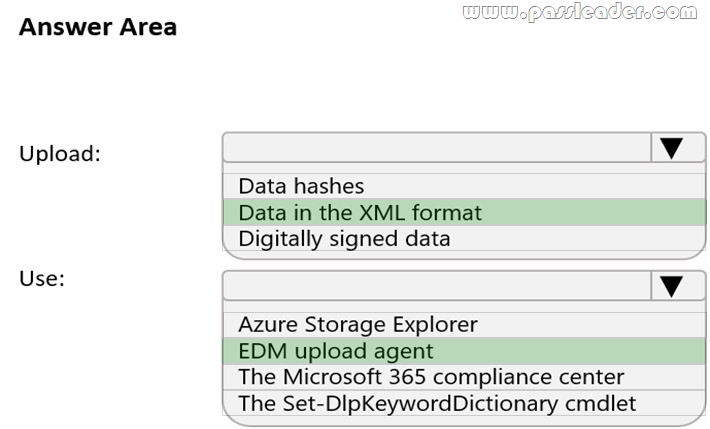The image size is (710, 429).
Task: Select The Microsoft 365 compliance center
Action: (431, 377)
